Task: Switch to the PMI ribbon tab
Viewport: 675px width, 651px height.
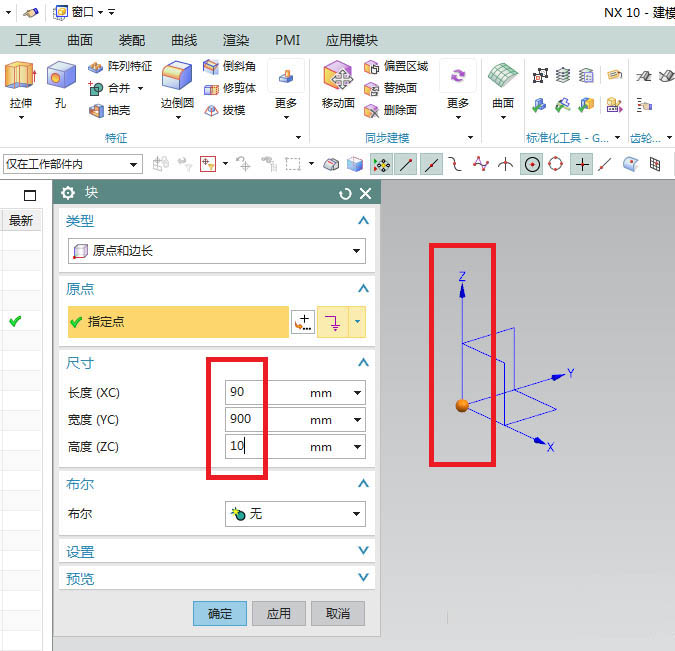Action: pos(288,40)
